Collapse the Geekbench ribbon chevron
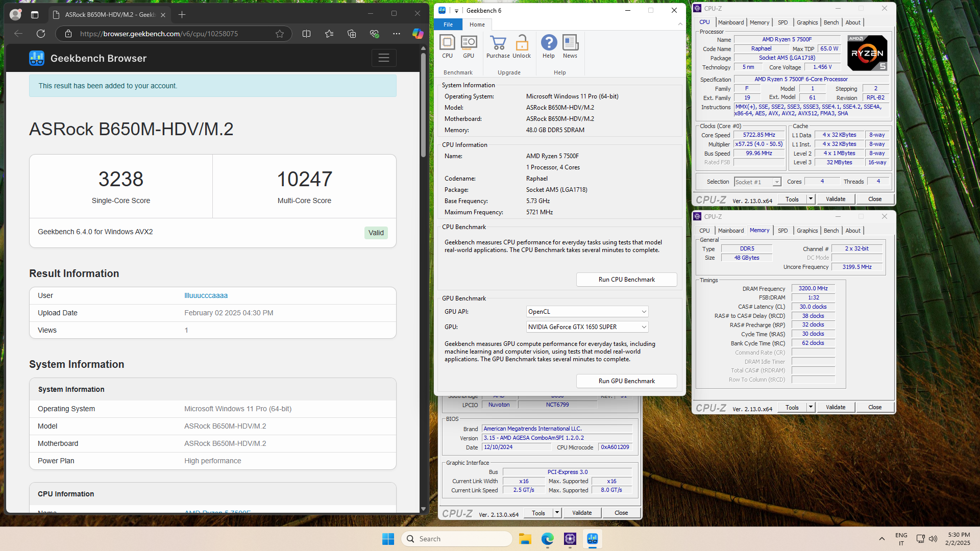The image size is (980, 551). [680, 24]
